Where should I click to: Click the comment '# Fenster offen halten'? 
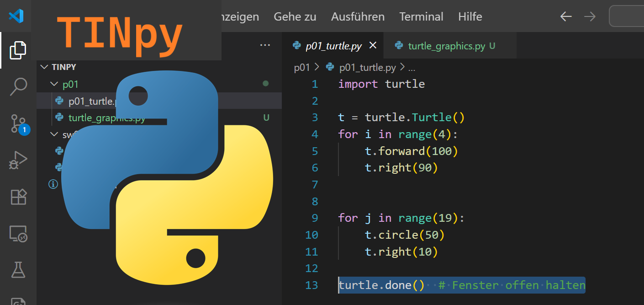tap(512, 285)
